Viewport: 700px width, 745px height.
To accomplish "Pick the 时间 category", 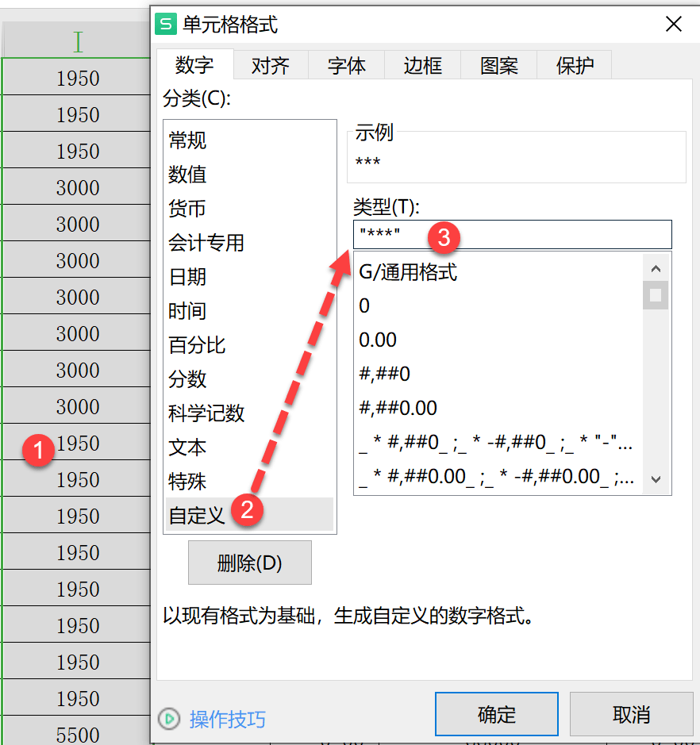I will [x=249, y=311].
